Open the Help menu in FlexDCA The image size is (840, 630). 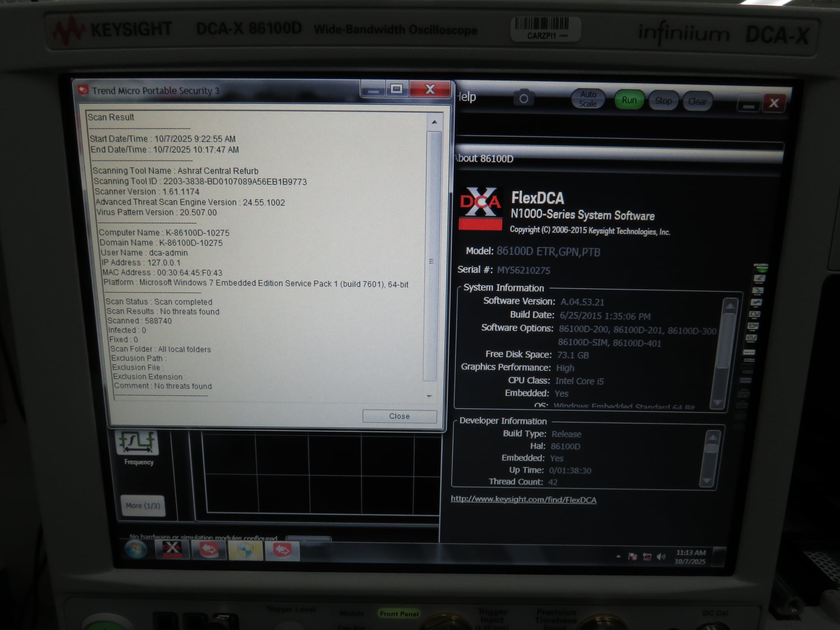tap(466, 97)
